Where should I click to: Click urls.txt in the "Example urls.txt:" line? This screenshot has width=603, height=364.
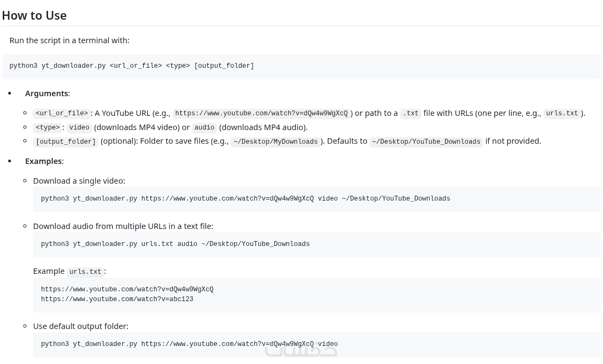[x=85, y=272]
